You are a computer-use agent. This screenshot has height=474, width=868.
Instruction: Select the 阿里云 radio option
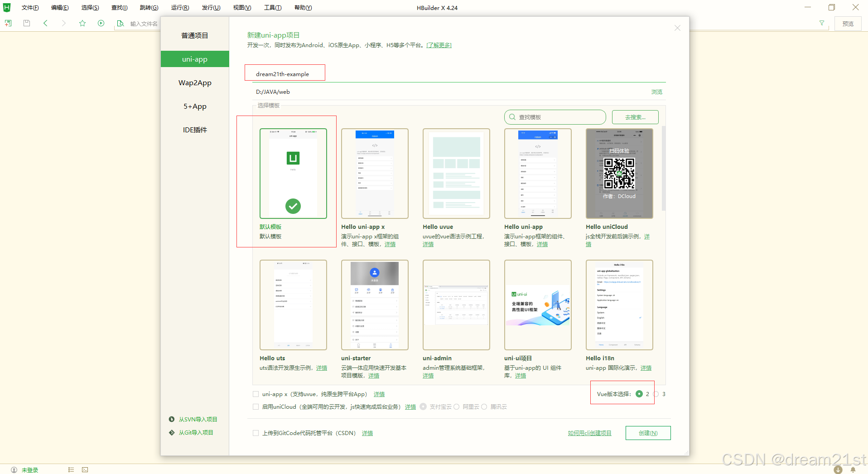457,406
